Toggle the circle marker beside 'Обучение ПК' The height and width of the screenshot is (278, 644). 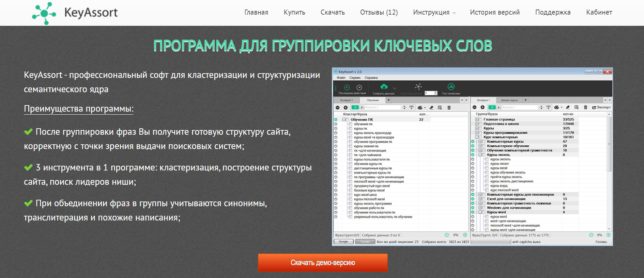[x=336, y=120]
